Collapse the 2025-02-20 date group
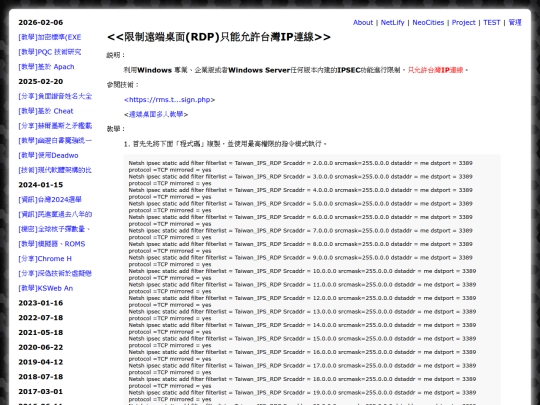 pos(41,81)
